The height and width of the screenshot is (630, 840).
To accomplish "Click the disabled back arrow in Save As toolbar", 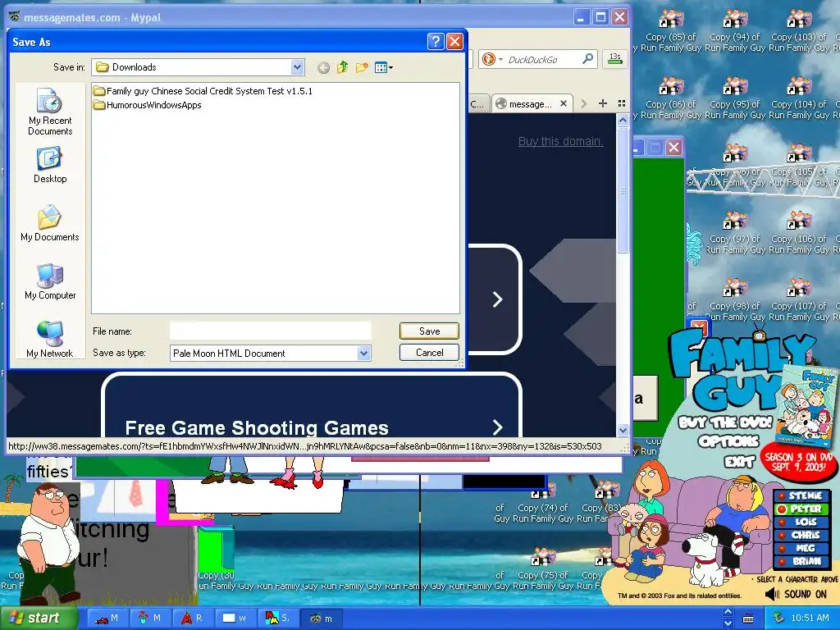I will pos(323,67).
